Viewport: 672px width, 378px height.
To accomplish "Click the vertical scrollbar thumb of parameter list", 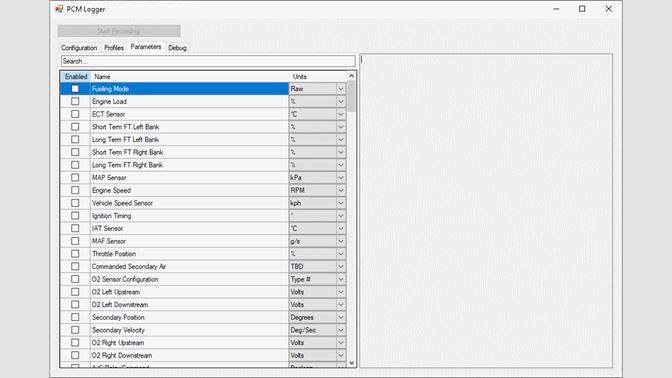I will (351, 96).
